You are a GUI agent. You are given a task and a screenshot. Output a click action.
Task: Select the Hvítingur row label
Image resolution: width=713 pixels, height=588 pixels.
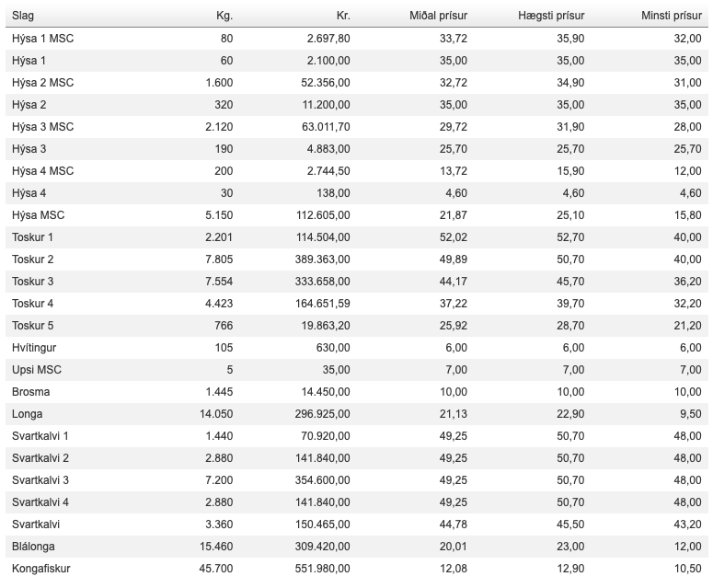pyautogui.click(x=34, y=348)
